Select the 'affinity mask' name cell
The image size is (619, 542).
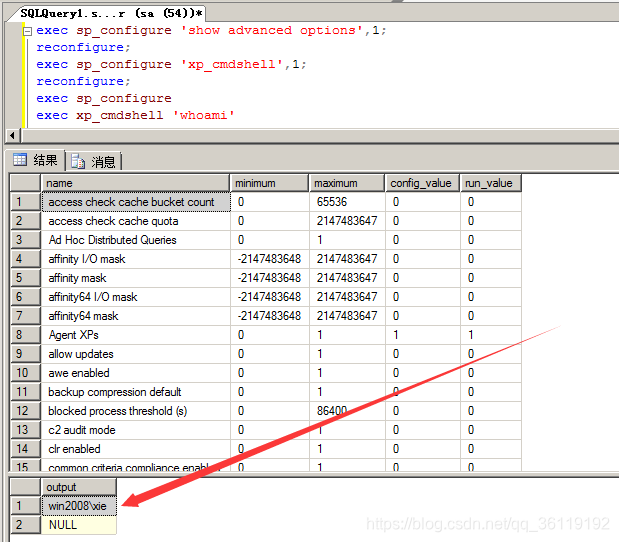point(136,278)
